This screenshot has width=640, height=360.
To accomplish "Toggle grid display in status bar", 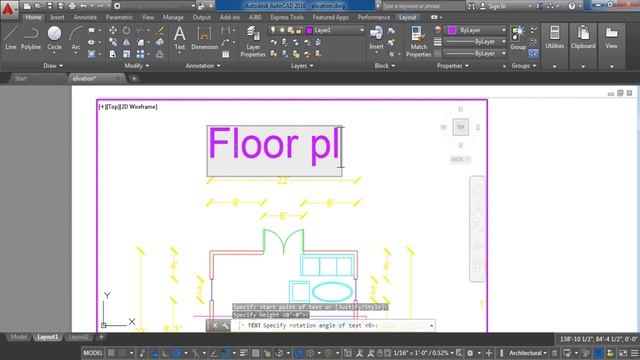I will point(111,353).
